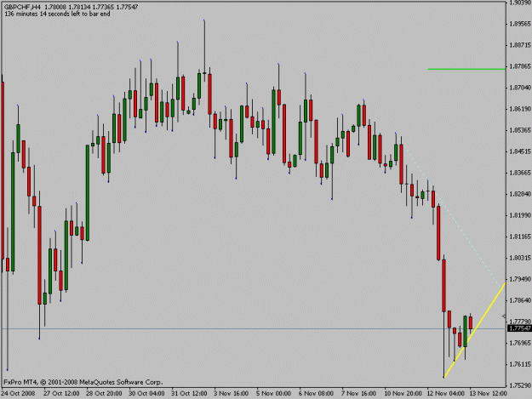The width and height of the screenshot is (532, 399).
Task: Select the green horizontal line object
Action: [466, 69]
